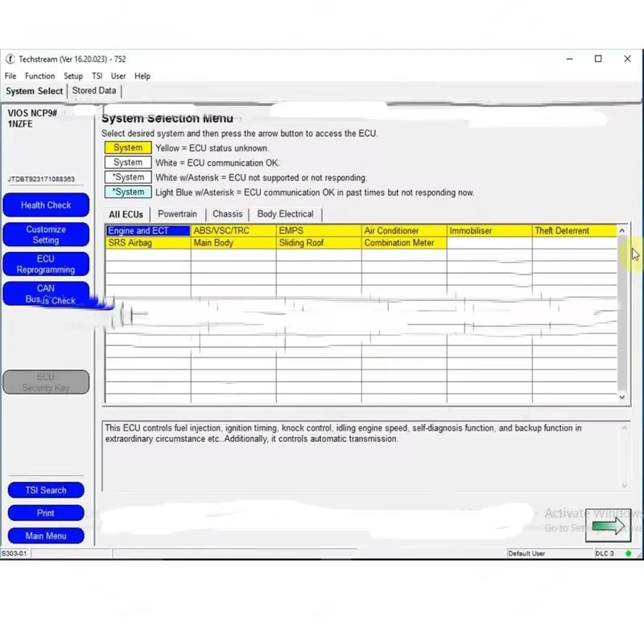Open the Help menu
The image size is (644, 644).
click(142, 76)
